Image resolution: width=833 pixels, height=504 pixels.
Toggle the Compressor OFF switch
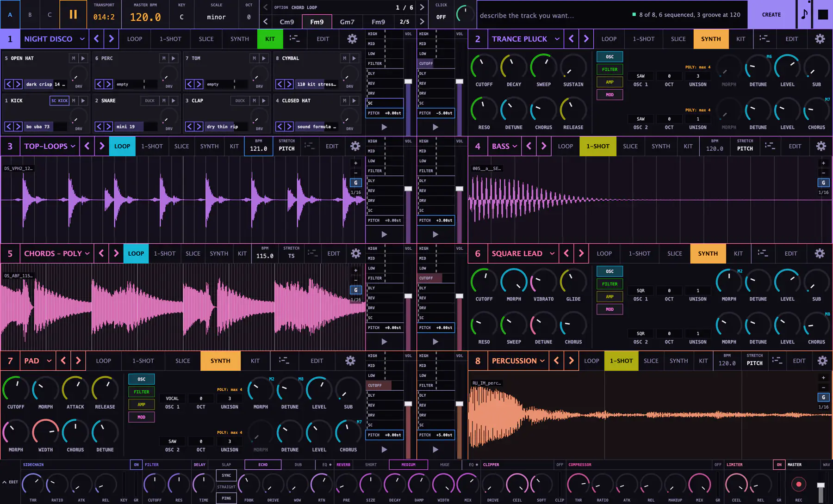tap(718, 465)
